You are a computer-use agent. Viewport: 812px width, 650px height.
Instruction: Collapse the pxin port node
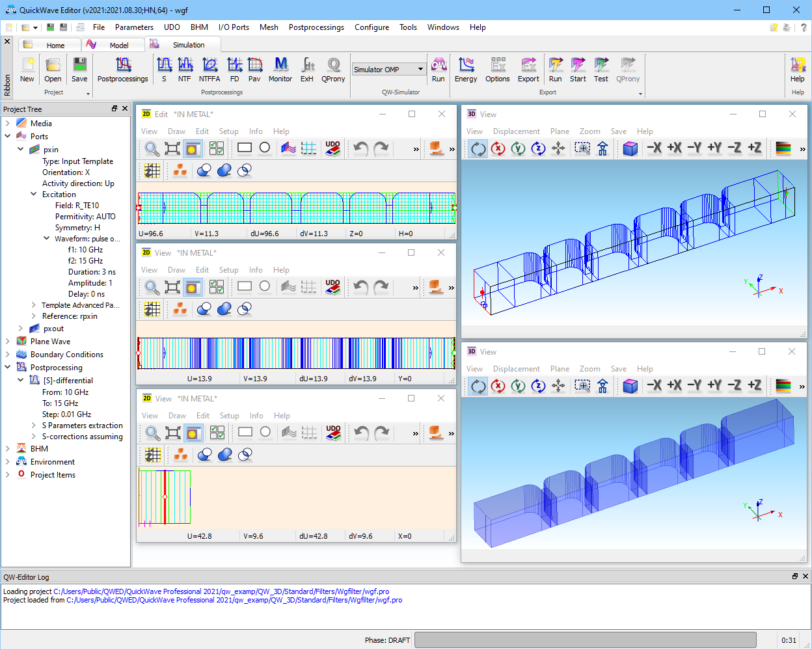coord(21,149)
